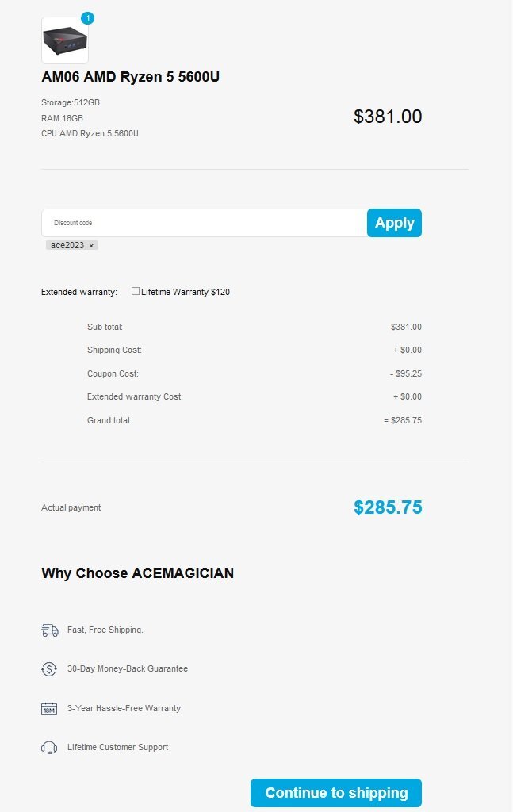
Task: Click the customer support headset icon
Action: pos(49,748)
